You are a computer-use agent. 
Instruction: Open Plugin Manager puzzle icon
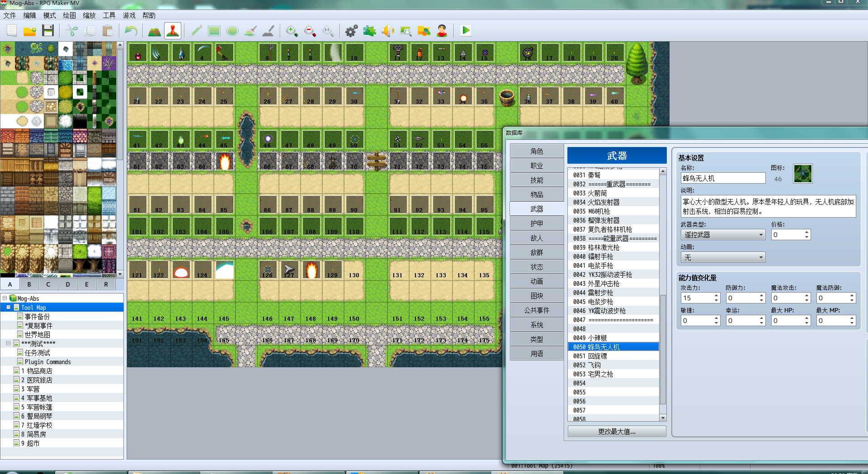coord(369,31)
